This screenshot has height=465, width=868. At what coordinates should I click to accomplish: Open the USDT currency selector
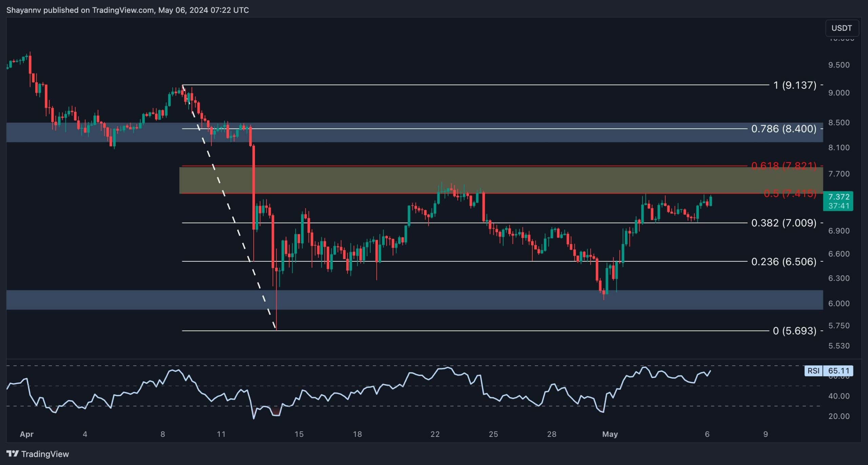pos(842,28)
